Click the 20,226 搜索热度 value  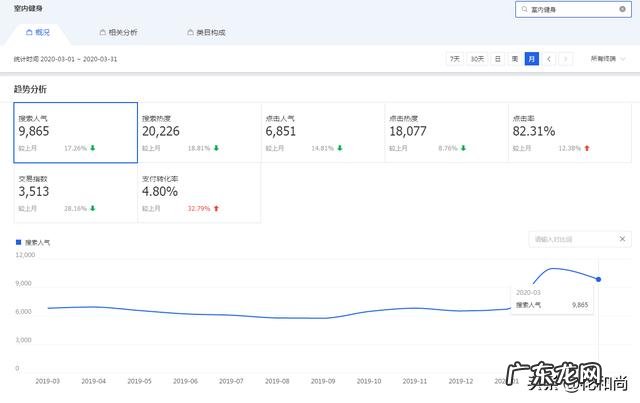161,131
